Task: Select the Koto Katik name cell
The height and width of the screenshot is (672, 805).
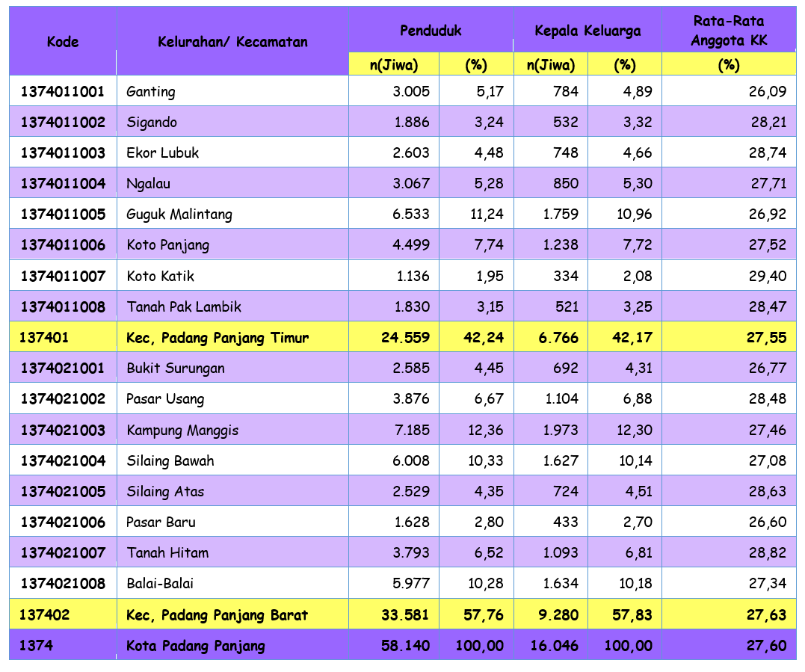Action: tap(161, 276)
